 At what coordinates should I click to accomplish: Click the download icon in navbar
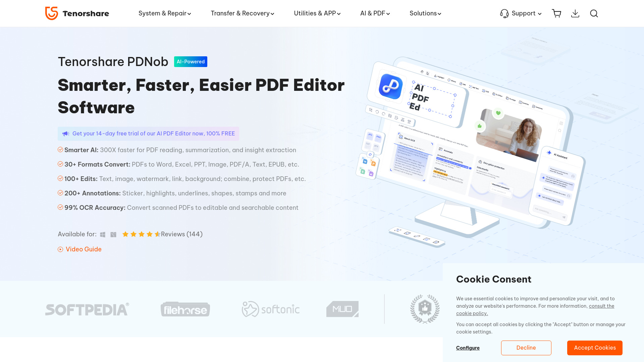pyautogui.click(x=575, y=13)
